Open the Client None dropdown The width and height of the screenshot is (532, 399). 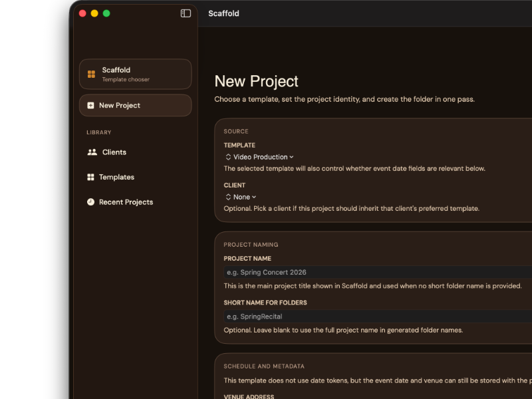pos(241,197)
